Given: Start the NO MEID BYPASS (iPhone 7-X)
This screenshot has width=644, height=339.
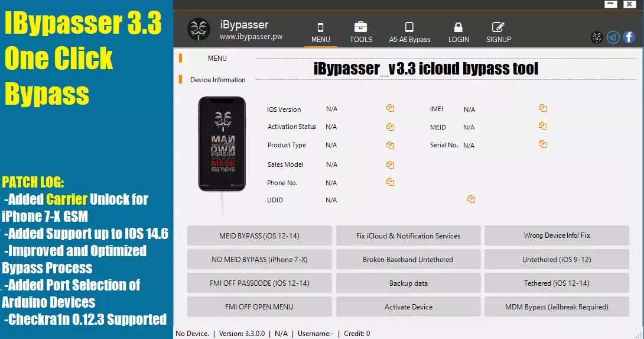Looking at the screenshot, I should pyautogui.click(x=259, y=260).
